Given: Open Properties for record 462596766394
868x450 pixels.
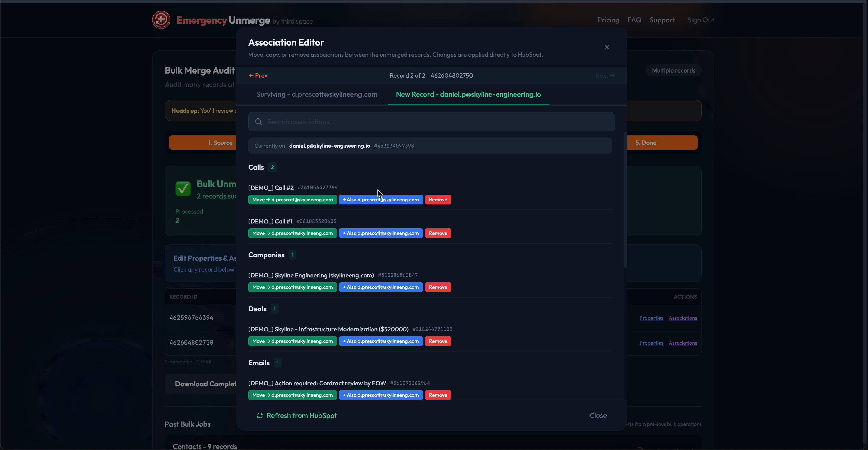Looking at the screenshot, I should (651, 318).
